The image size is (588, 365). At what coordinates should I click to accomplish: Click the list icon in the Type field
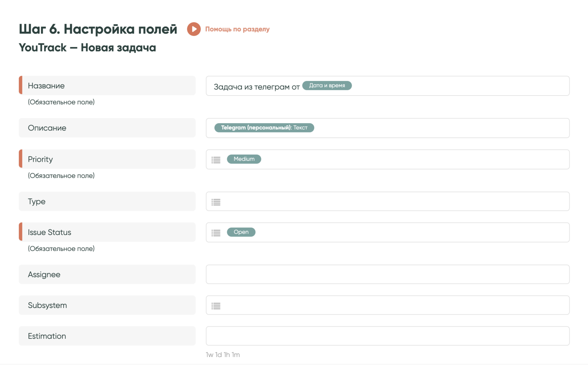tap(216, 202)
